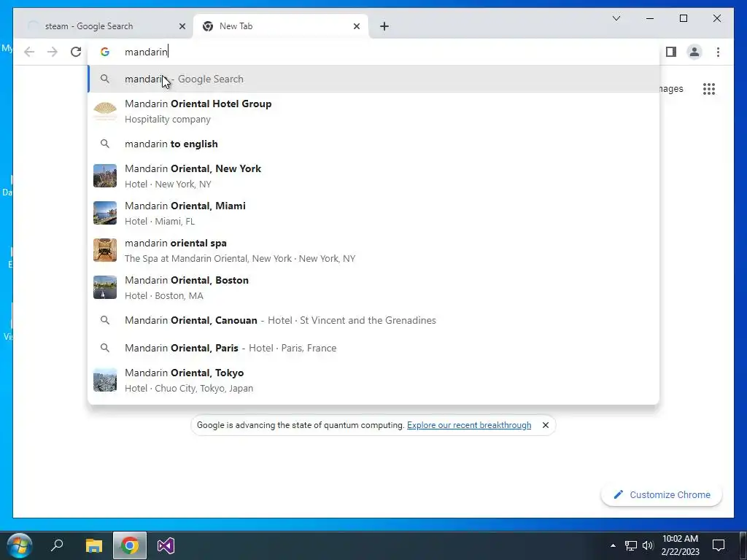
Task: Select 'mandarin - Google Search' suggestion
Action: [373, 79]
